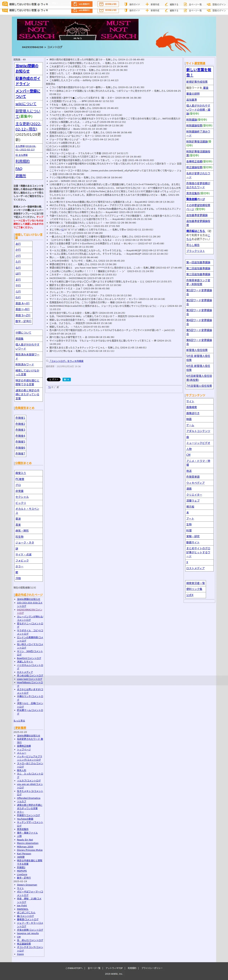This screenshot has height=980, width=228.
Task: Open 便利リンク集 link
Action: (194, 589)
